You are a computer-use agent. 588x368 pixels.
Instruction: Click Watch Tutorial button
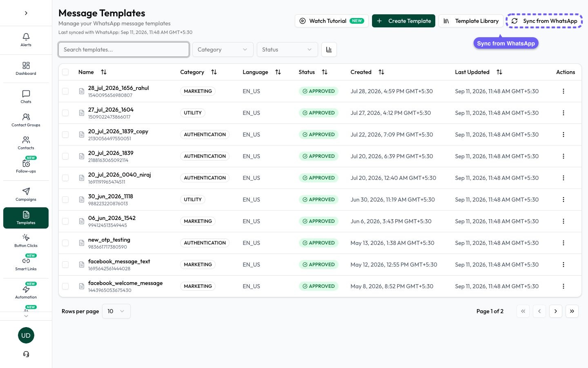point(332,21)
